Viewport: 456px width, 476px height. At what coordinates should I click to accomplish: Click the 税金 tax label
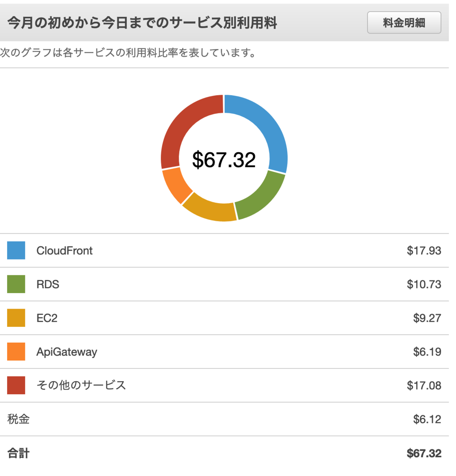[18, 419]
